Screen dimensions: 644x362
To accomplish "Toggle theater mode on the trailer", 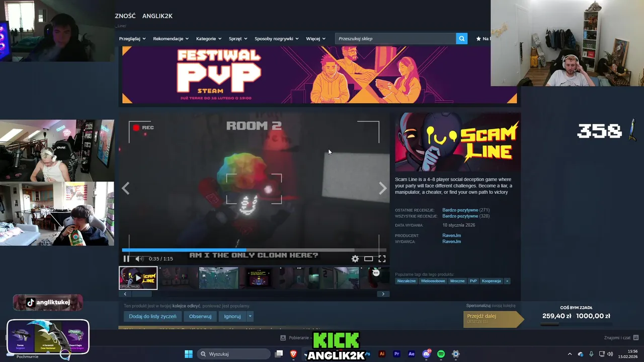I will [369, 259].
